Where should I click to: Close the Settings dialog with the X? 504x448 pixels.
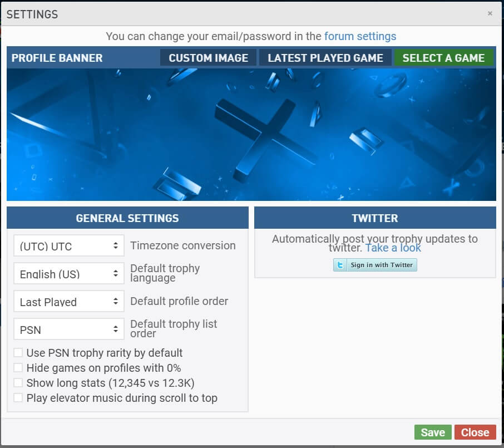coord(490,13)
